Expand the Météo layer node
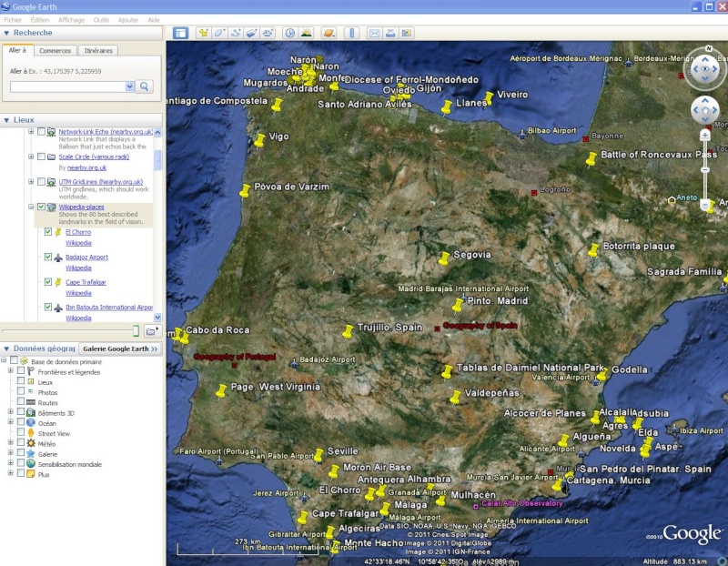728x566 pixels. click(x=10, y=442)
